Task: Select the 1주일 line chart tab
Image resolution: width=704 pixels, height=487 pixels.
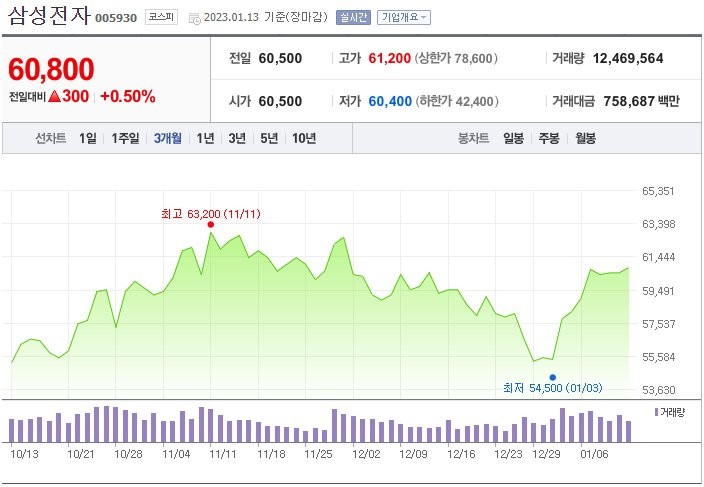Action: click(125, 138)
